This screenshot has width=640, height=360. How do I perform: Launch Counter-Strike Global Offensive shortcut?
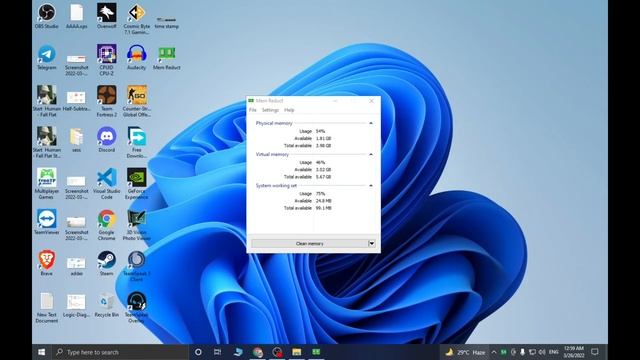click(137, 101)
